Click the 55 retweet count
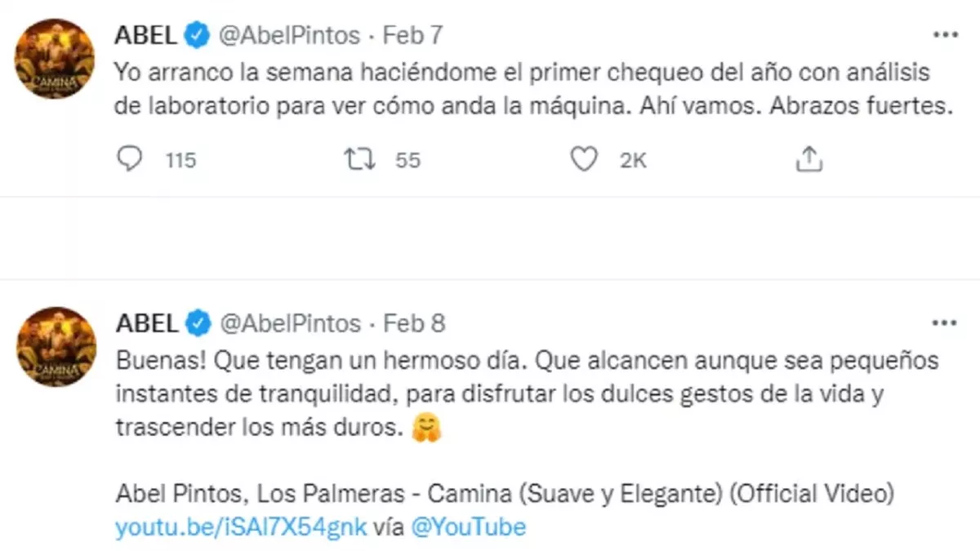Viewport: 980px width, 551px height. pos(408,160)
